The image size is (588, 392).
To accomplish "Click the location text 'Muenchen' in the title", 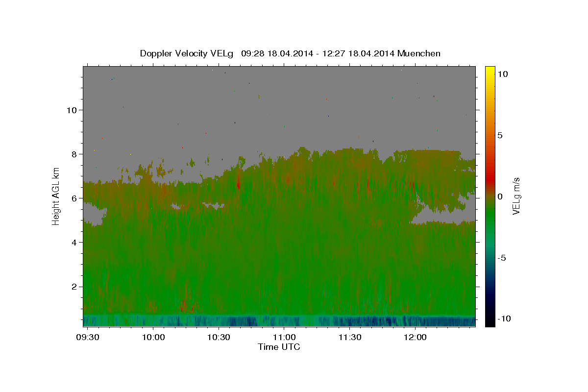I will pyautogui.click(x=419, y=53).
